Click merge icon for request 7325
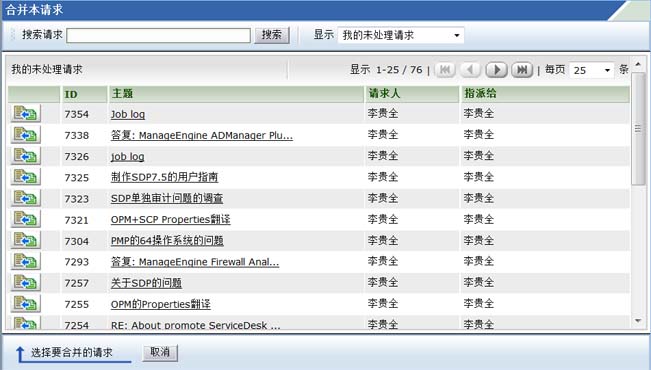 (26, 177)
